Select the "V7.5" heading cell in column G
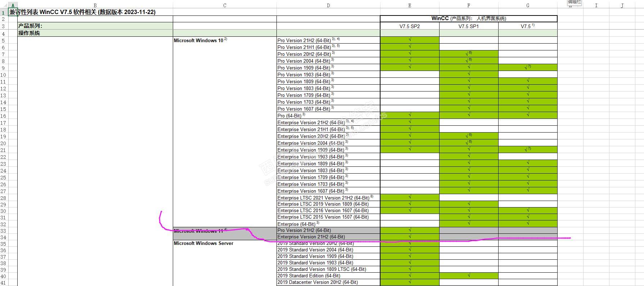 [528, 26]
